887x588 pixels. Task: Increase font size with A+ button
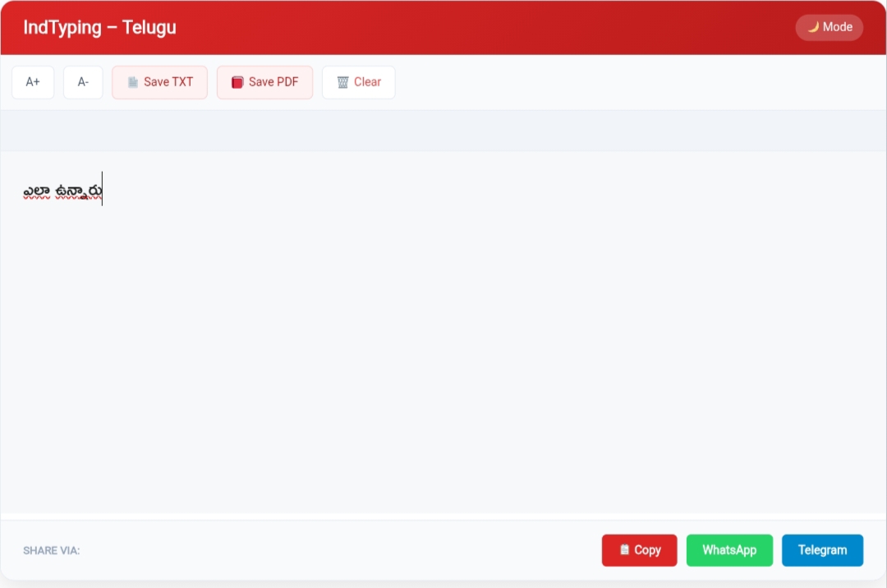click(33, 82)
